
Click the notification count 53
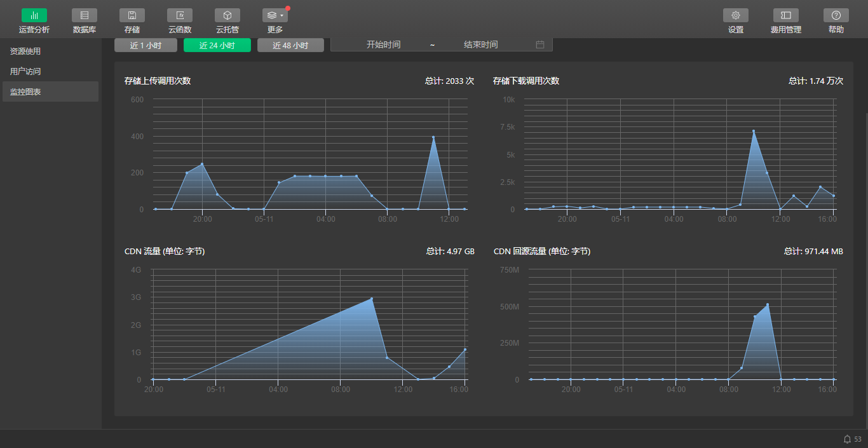tap(858, 439)
